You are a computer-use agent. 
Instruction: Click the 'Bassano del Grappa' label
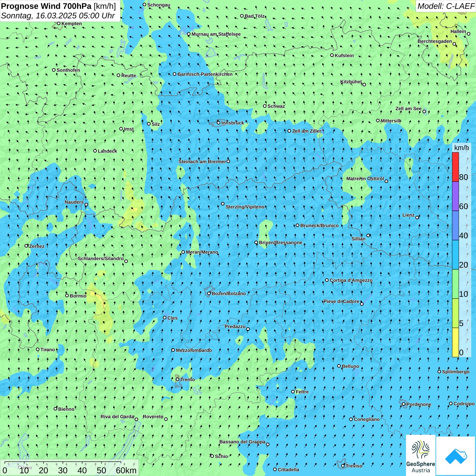pyautogui.click(x=242, y=442)
